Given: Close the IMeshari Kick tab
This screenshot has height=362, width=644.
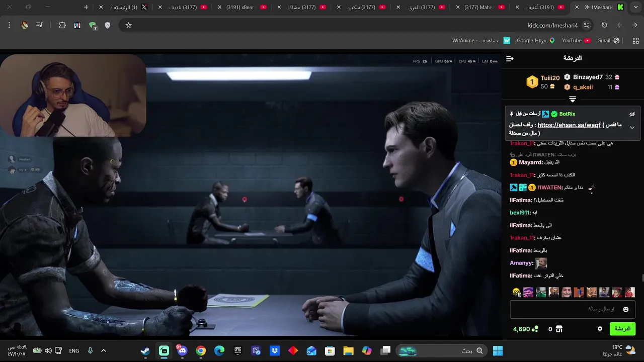Looking at the screenshot, I should pyautogui.click(x=577, y=7).
